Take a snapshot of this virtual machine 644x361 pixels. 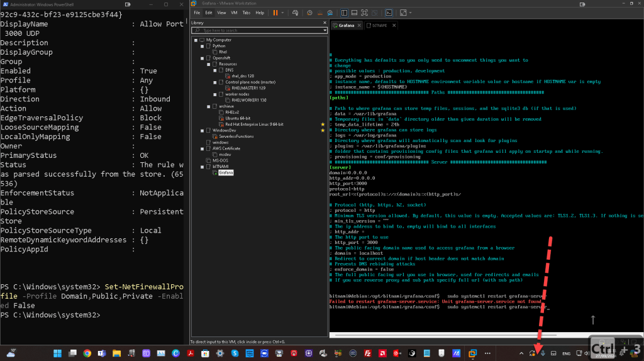click(x=309, y=13)
